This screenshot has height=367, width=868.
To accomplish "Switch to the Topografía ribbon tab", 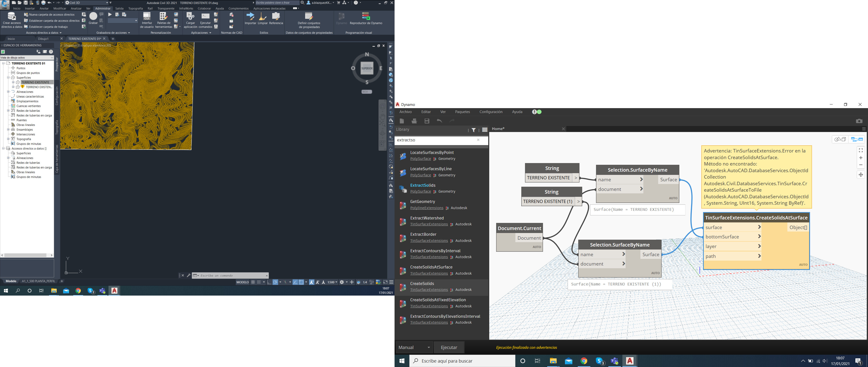I will click(135, 8).
